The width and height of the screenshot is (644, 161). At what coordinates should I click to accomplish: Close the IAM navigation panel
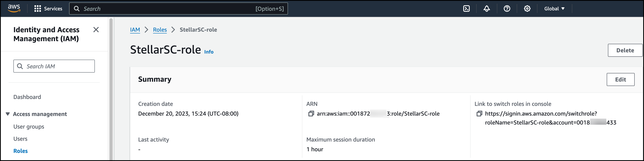(x=96, y=30)
